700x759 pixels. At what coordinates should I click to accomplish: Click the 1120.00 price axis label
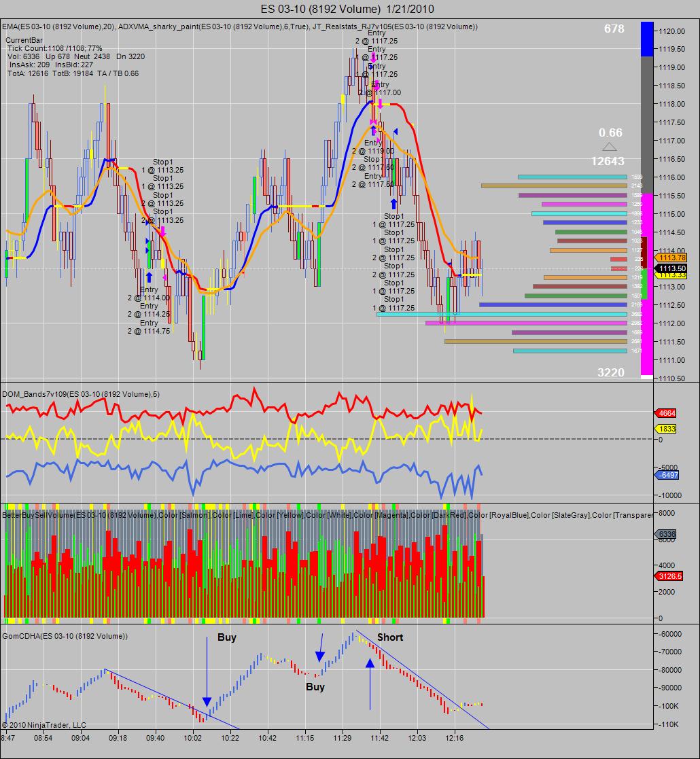click(x=672, y=31)
